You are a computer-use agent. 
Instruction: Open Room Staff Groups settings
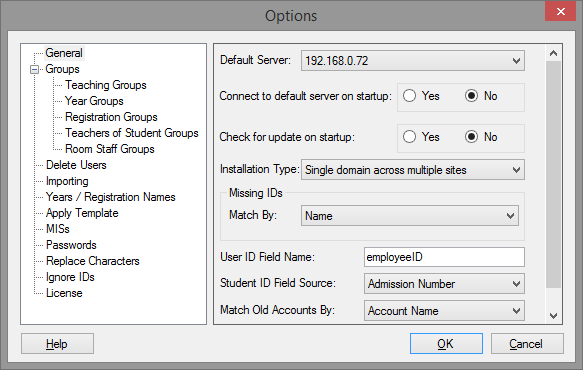110,149
